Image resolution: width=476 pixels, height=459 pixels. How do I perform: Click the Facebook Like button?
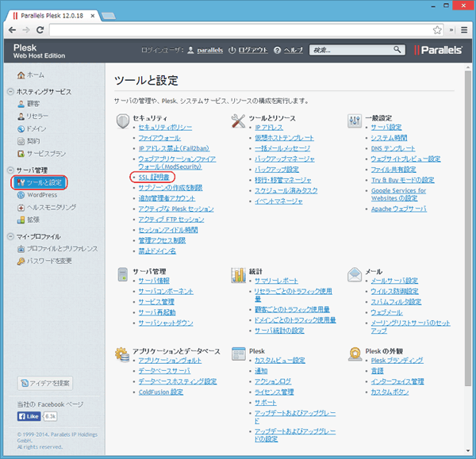(29, 416)
